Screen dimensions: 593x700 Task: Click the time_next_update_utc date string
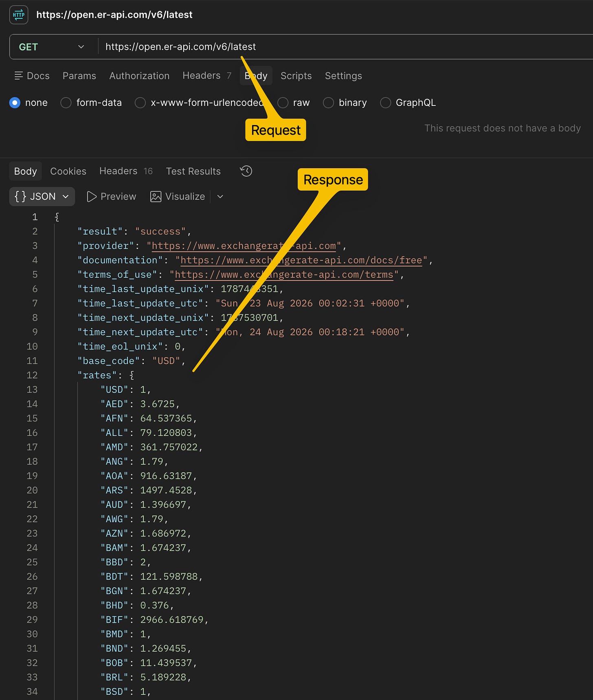click(x=310, y=332)
